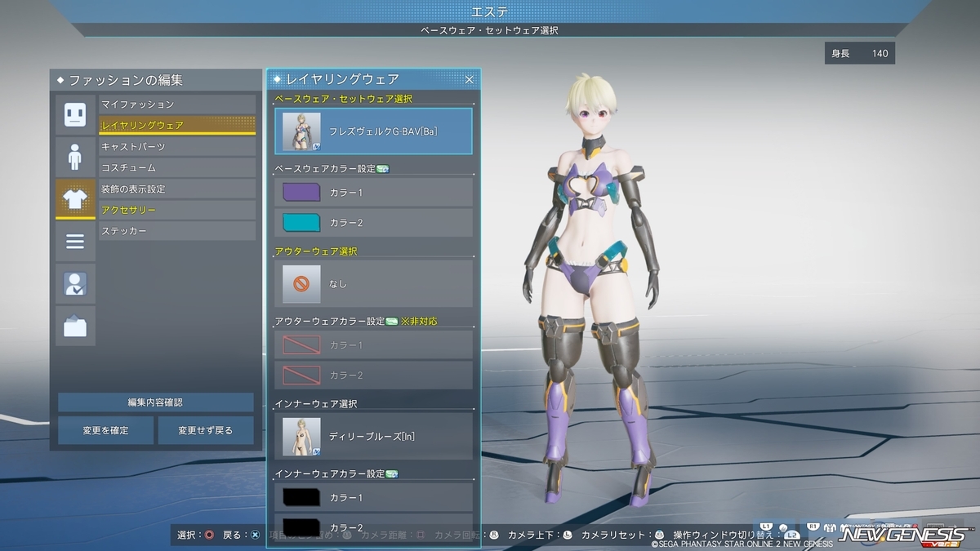Click 変更を確定 button
Screen dimensions: 980x551
105,430
